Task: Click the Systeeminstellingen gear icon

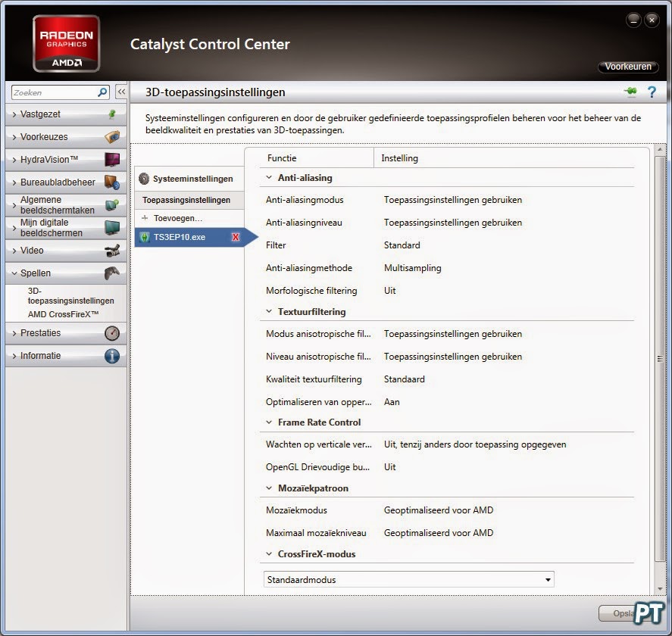Action: tap(144, 179)
